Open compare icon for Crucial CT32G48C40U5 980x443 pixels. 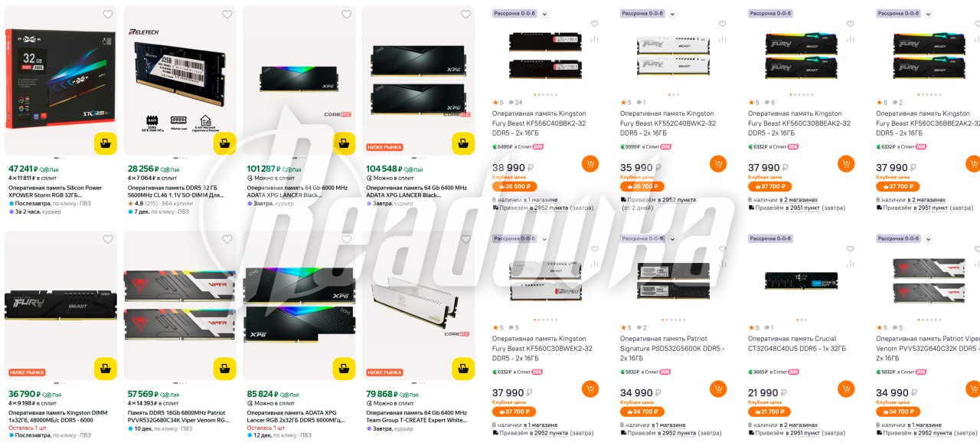click(x=850, y=264)
